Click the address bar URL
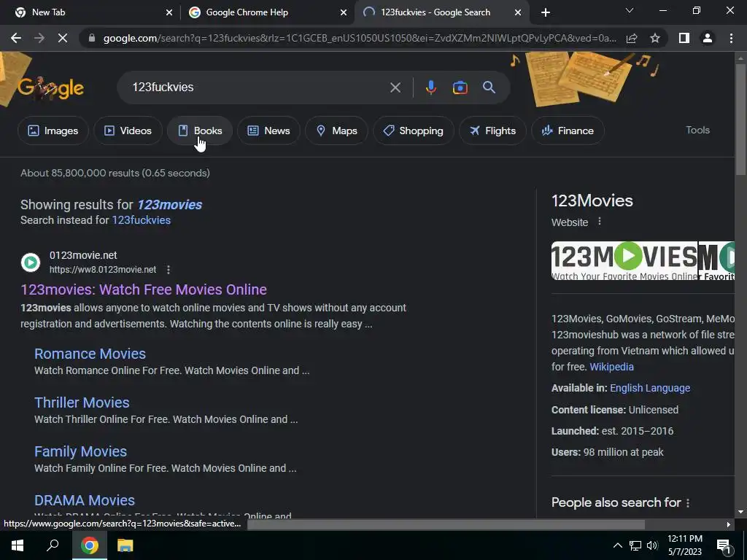Screen dimensions: 747x560 click(x=360, y=38)
